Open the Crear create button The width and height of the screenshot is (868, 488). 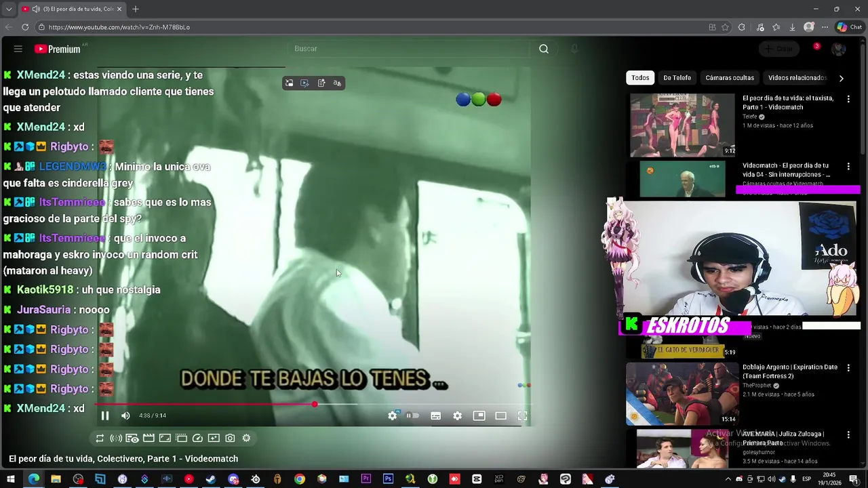pyautogui.click(x=779, y=49)
